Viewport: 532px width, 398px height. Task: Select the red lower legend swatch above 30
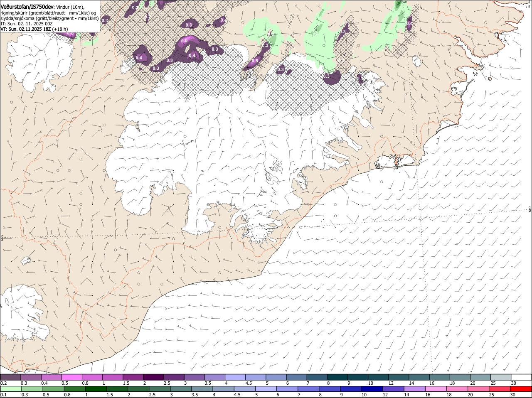coord(521,389)
